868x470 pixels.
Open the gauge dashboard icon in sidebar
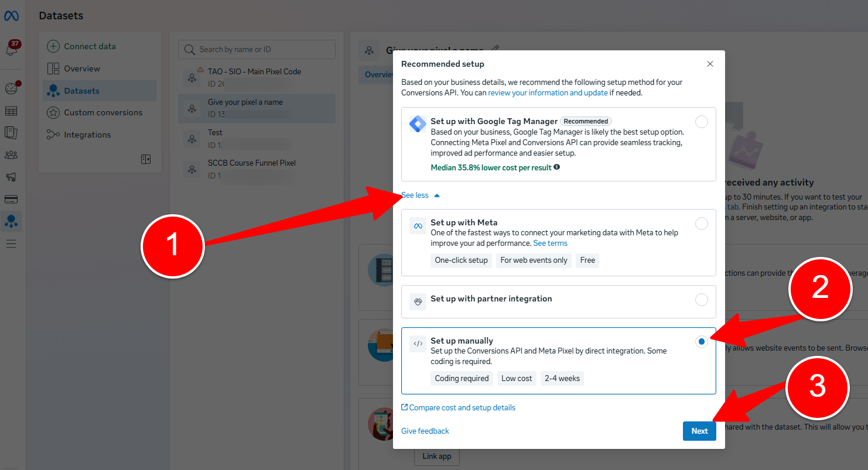tap(11, 88)
